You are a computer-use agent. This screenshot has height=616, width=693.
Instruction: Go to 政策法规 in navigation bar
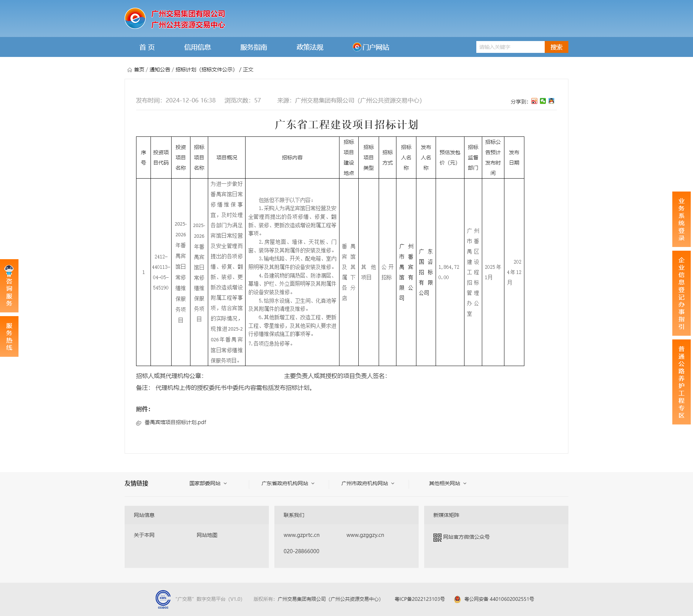click(x=310, y=47)
